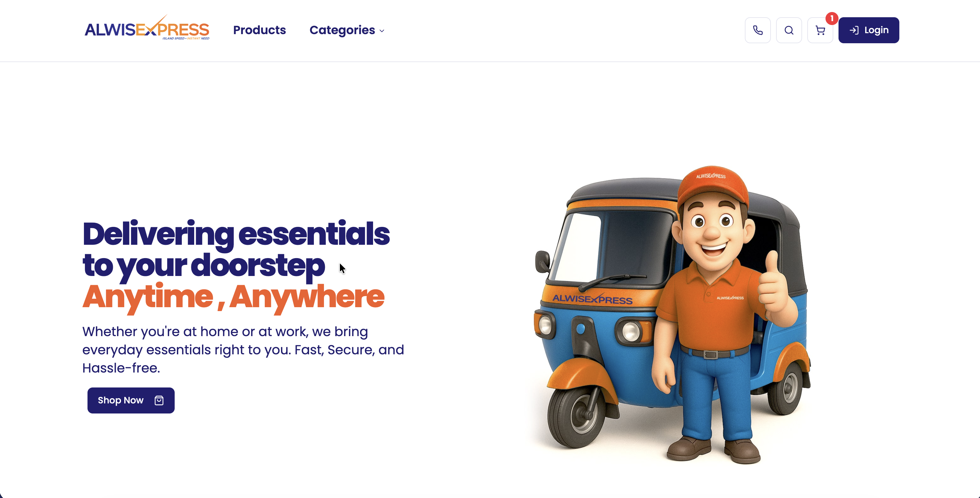Open the search magnifier icon
The height and width of the screenshot is (498, 980).
tap(789, 30)
